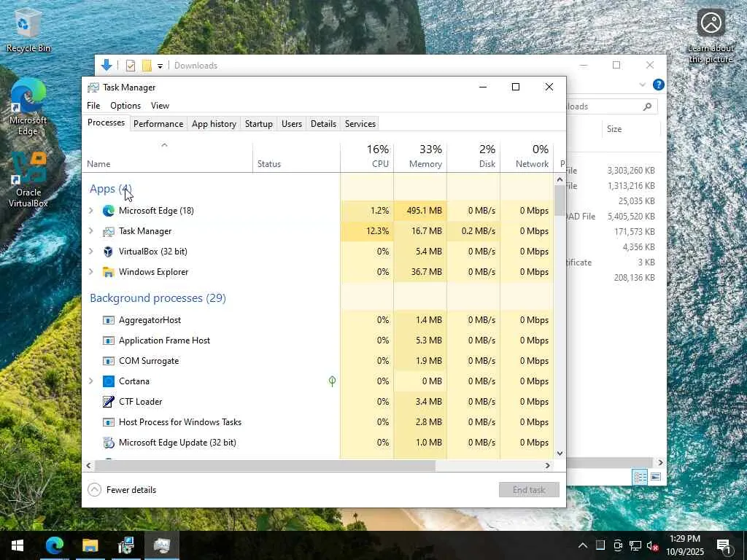Image resolution: width=747 pixels, height=560 pixels.
Task: Click the End task button
Action: [529, 489]
